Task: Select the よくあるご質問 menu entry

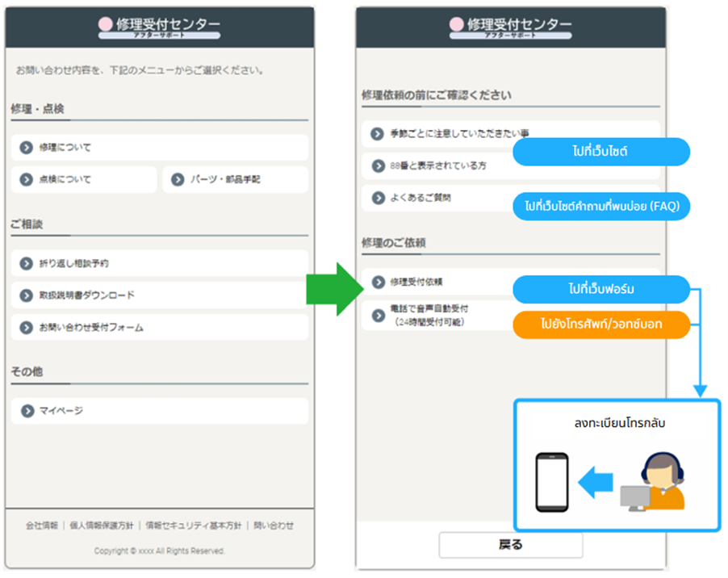Action: [x=420, y=198]
